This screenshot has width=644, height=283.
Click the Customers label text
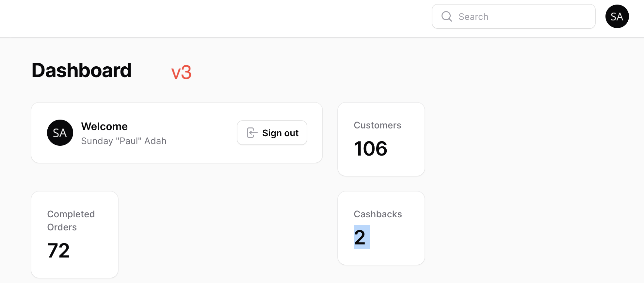(x=378, y=125)
